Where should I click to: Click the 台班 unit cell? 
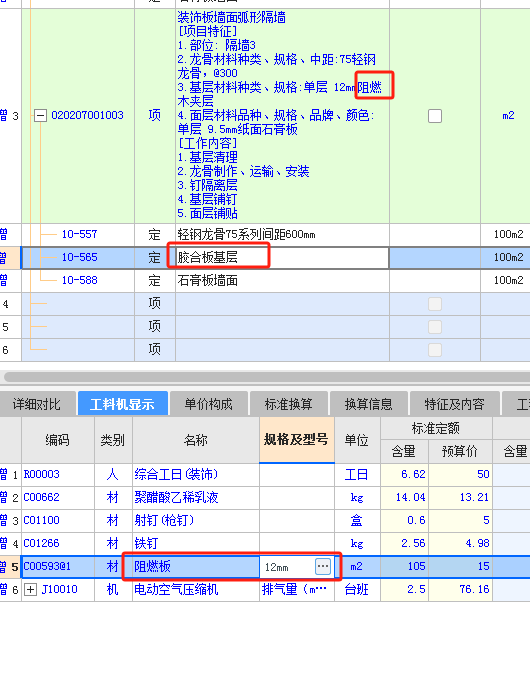tap(357, 589)
